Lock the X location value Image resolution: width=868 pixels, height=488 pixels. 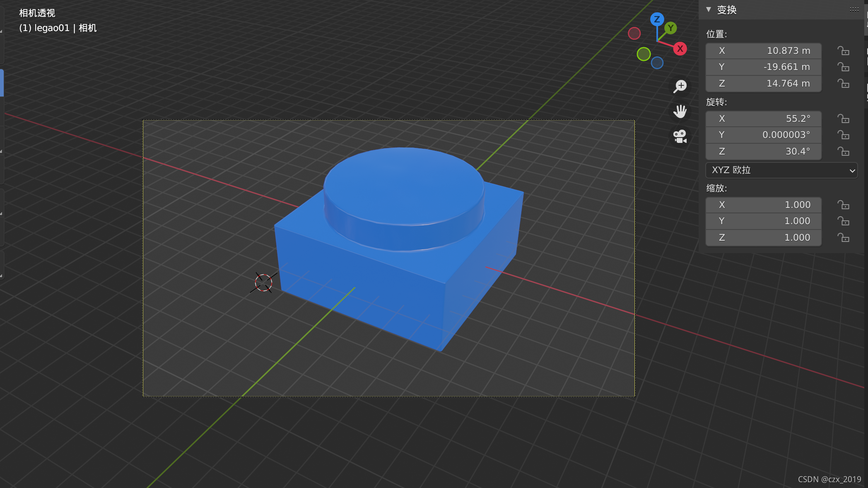[x=843, y=51]
